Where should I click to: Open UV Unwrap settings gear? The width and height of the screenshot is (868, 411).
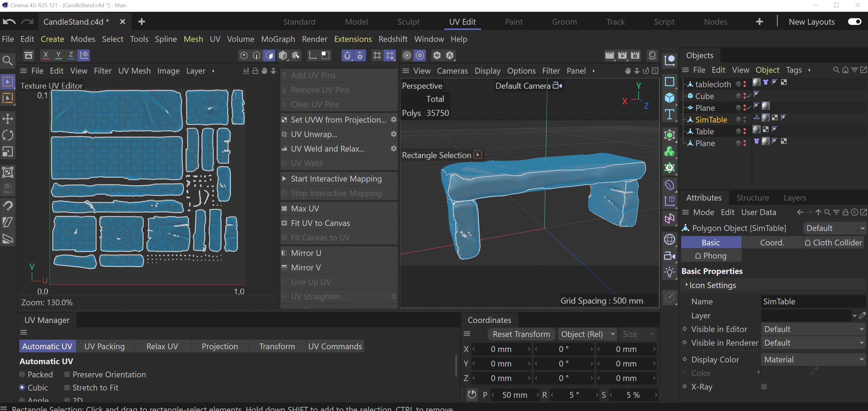click(x=393, y=134)
